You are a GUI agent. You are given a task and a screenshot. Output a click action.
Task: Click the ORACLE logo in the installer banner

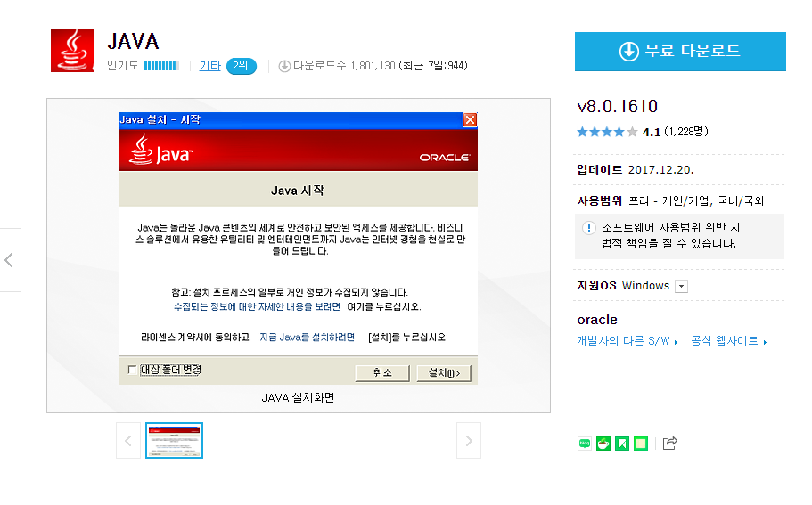click(445, 158)
